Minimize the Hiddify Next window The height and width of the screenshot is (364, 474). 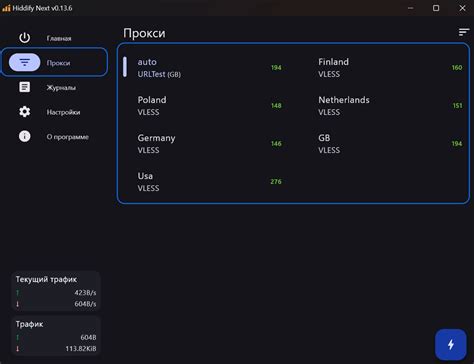coord(411,8)
